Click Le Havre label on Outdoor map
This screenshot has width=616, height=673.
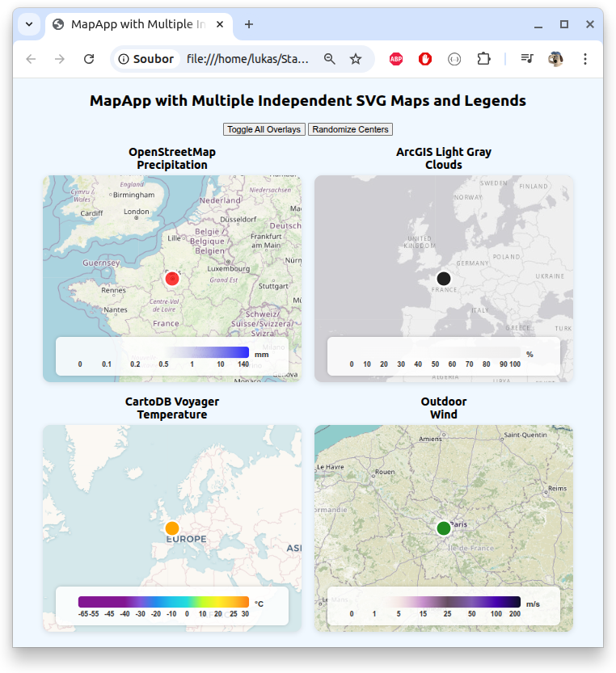(331, 467)
